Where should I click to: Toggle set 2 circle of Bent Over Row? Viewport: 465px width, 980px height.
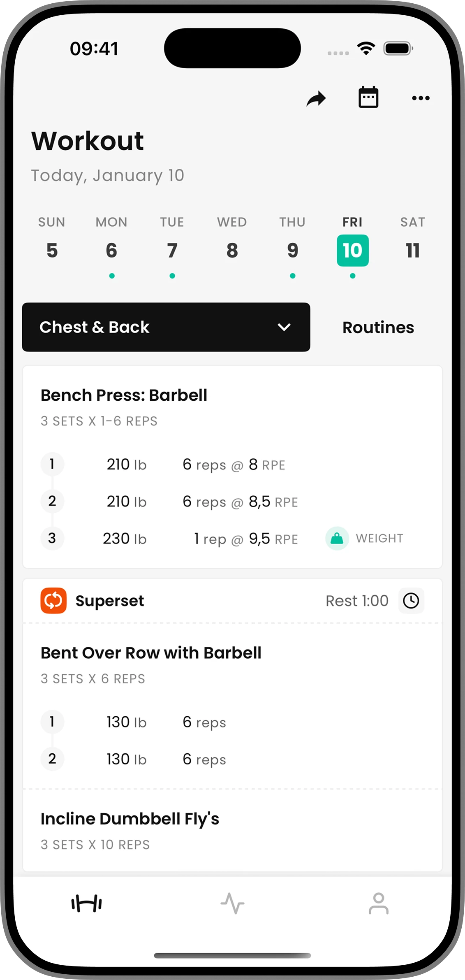coord(52,759)
